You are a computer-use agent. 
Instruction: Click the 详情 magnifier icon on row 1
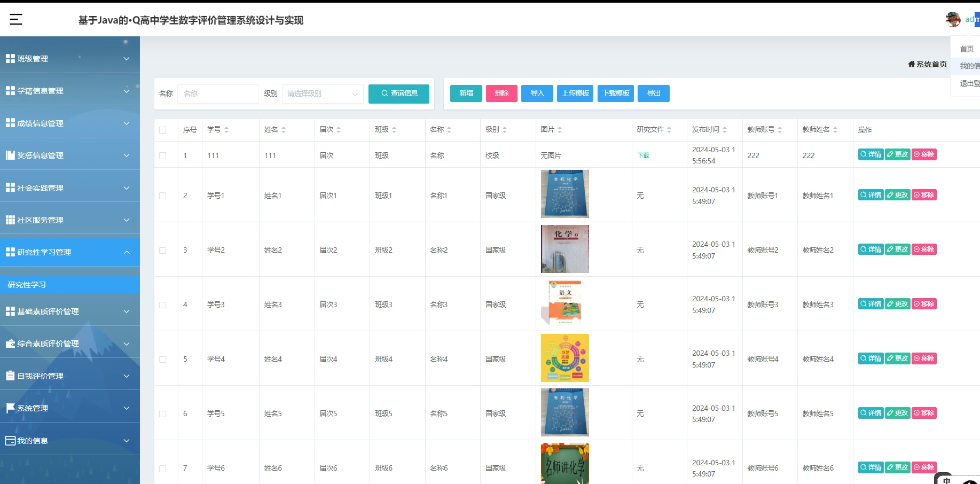coord(864,154)
